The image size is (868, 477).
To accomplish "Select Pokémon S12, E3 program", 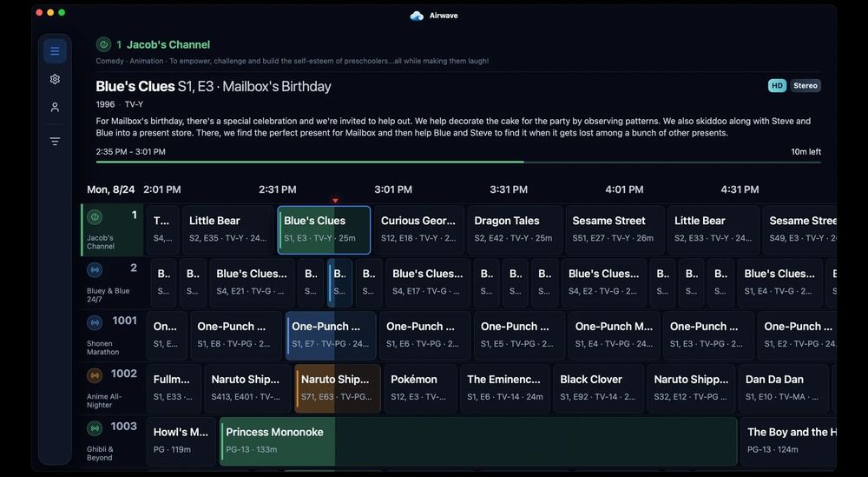I will click(x=421, y=388).
